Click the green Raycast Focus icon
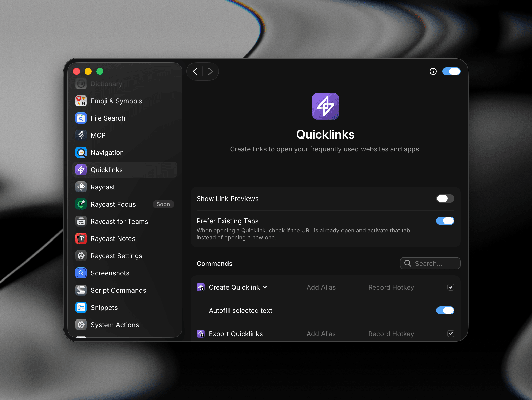The height and width of the screenshot is (400, 532). tap(81, 204)
